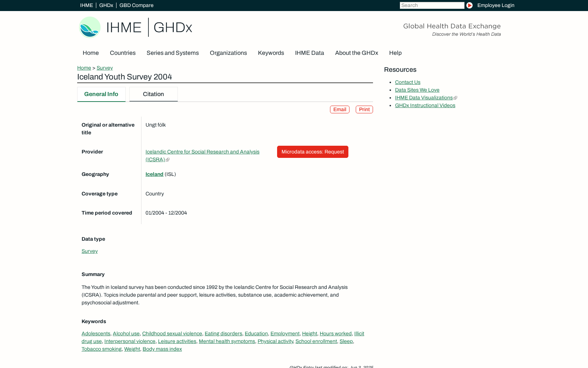Click the Leisure activities keyword
This screenshot has height=368, width=588.
(177, 341)
